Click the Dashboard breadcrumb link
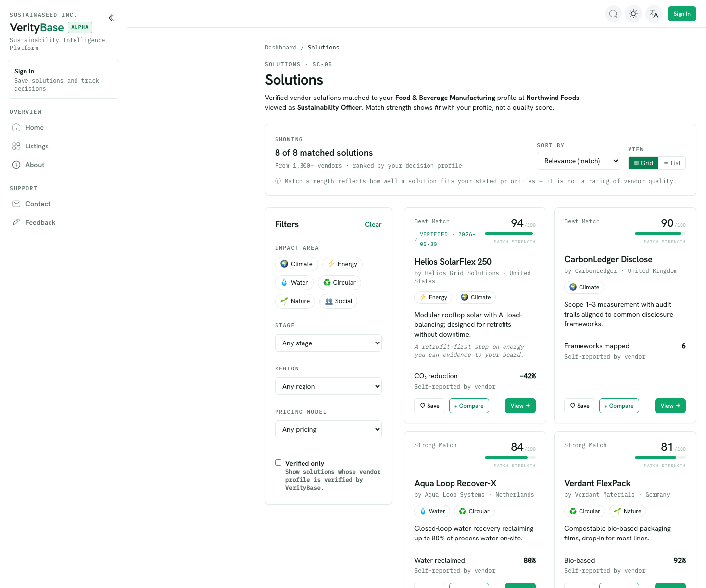 click(280, 48)
